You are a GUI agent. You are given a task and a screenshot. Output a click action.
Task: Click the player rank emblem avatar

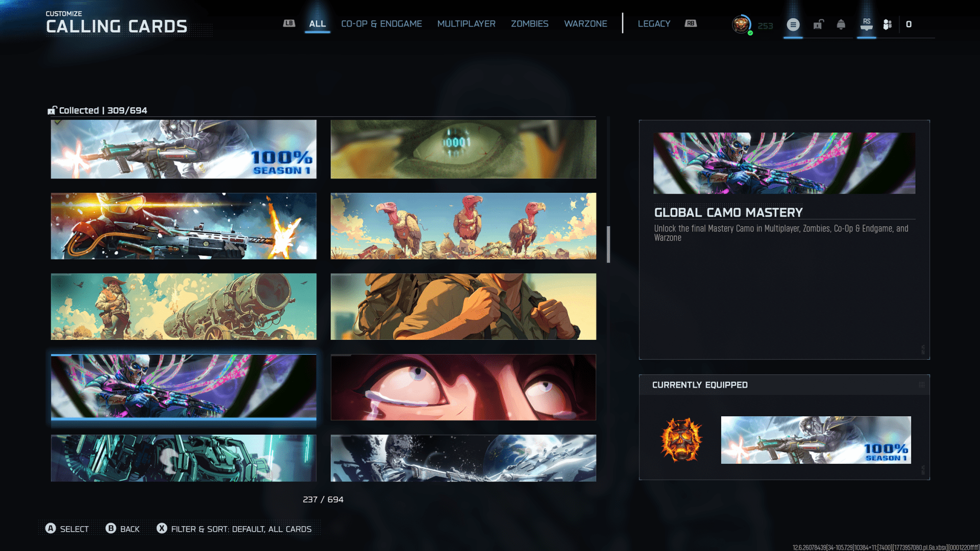coord(741,24)
